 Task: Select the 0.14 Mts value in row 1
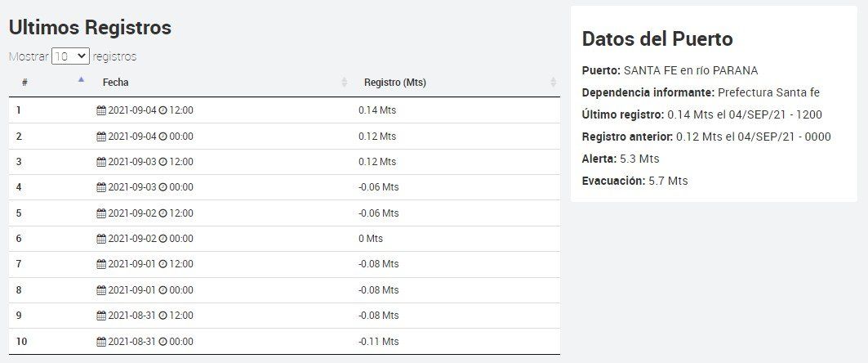376,110
